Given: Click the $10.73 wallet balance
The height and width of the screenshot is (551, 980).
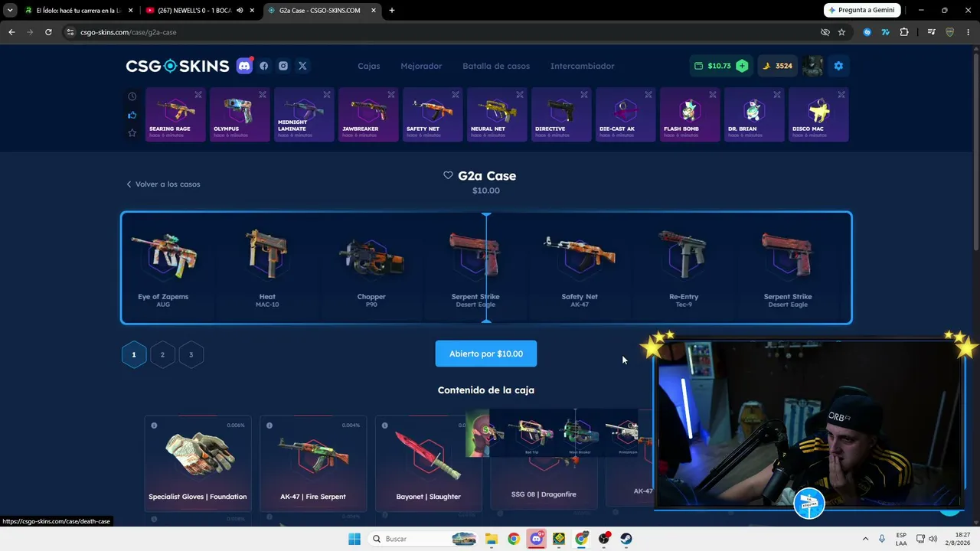Looking at the screenshot, I should (x=719, y=66).
